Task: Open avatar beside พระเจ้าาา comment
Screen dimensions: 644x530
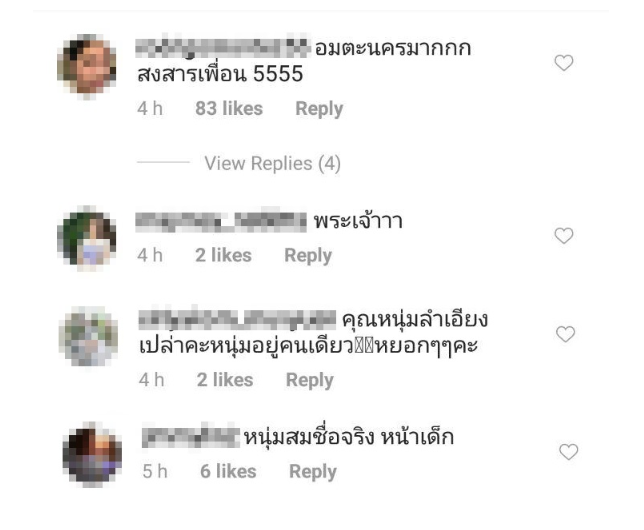Action: point(87,238)
